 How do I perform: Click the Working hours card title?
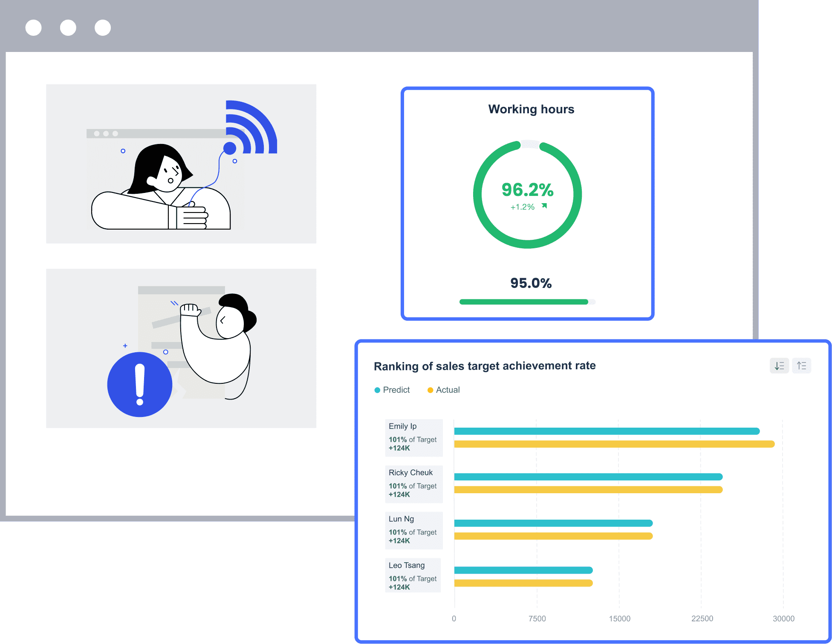click(x=531, y=109)
